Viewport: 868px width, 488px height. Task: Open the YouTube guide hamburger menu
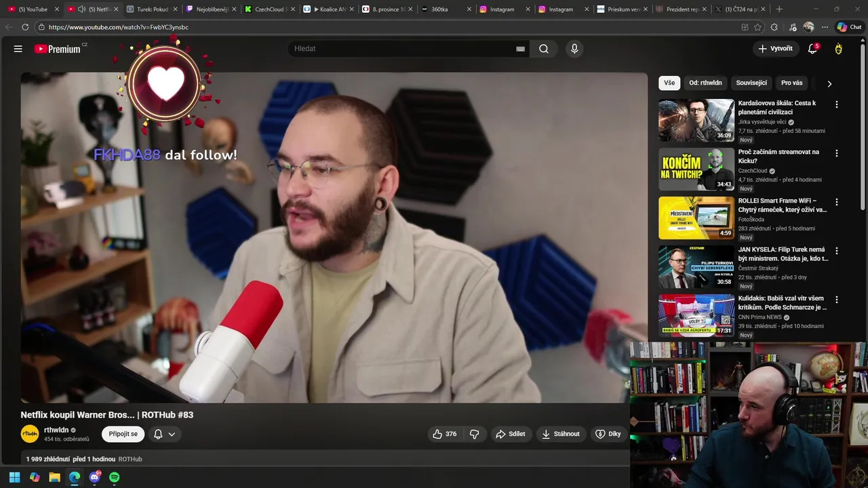click(18, 49)
